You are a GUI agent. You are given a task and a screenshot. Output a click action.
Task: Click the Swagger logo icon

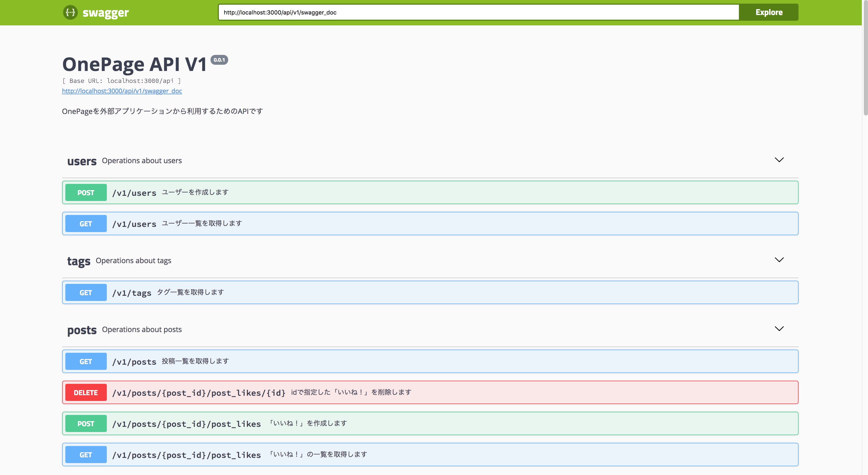point(71,12)
